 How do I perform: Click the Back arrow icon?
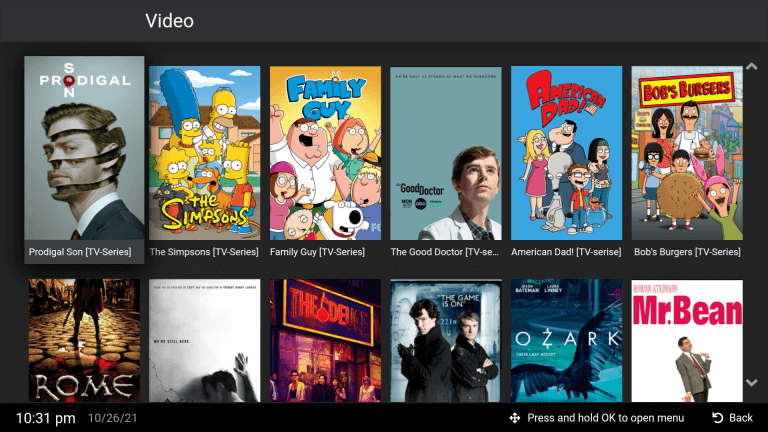[717, 417]
